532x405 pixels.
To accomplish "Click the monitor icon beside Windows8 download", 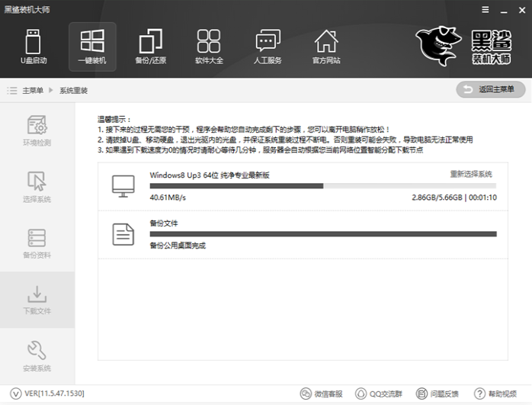I will [x=123, y=186].
